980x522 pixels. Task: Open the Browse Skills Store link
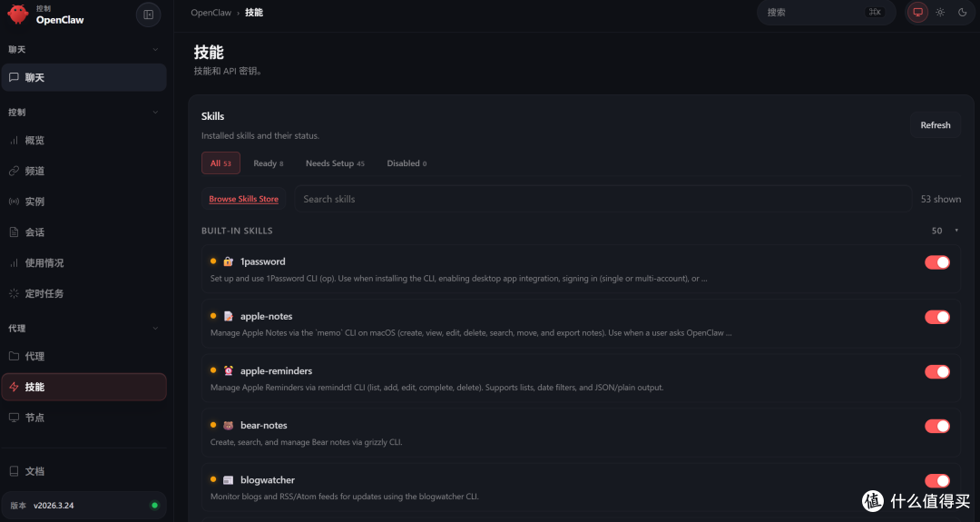243,199
